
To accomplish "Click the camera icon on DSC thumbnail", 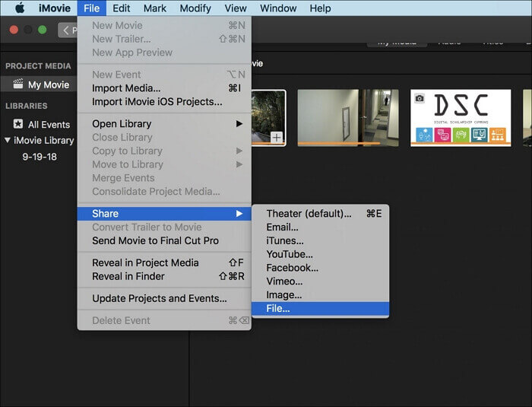I will [419, 98].
